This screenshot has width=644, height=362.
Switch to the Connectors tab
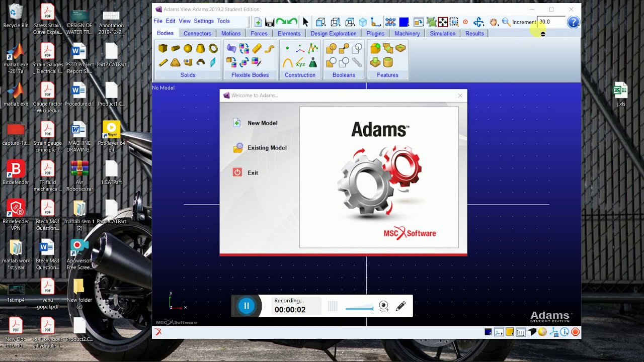click(x=197, y=33)
